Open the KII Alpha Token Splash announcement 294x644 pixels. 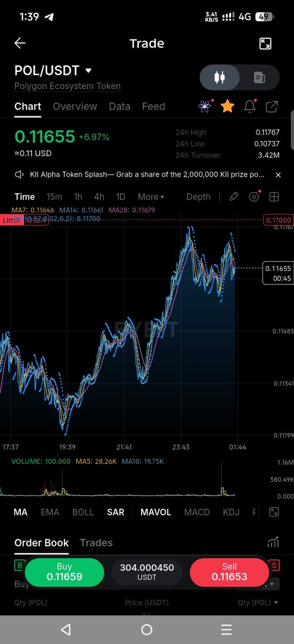(x=147, y=174)
